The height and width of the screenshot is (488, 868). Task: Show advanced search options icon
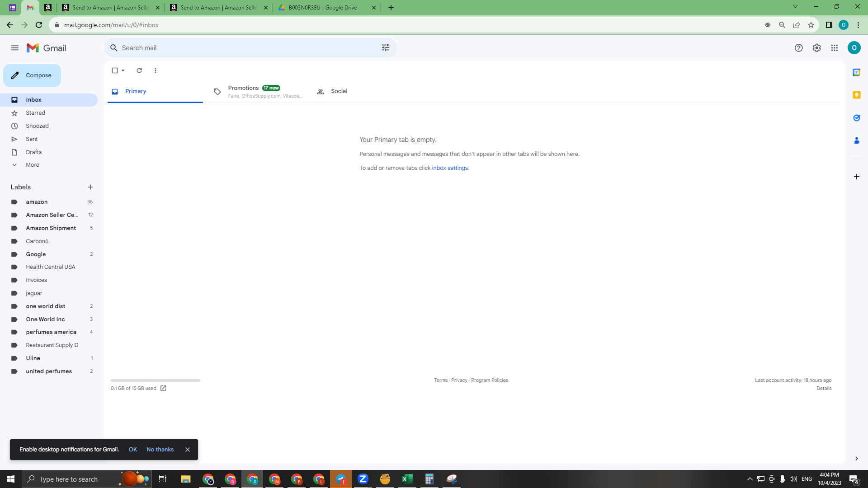386,48
